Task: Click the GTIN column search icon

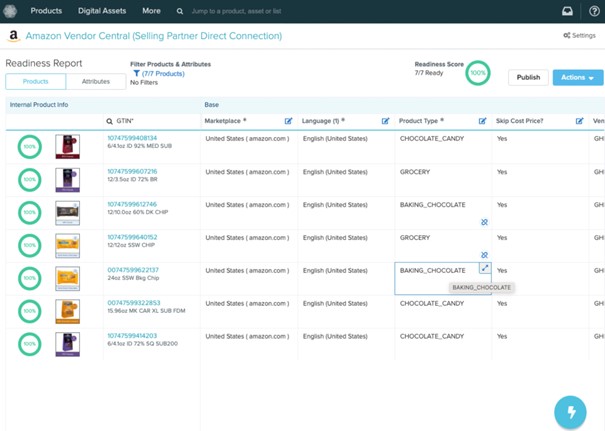Action: [110, 121]
